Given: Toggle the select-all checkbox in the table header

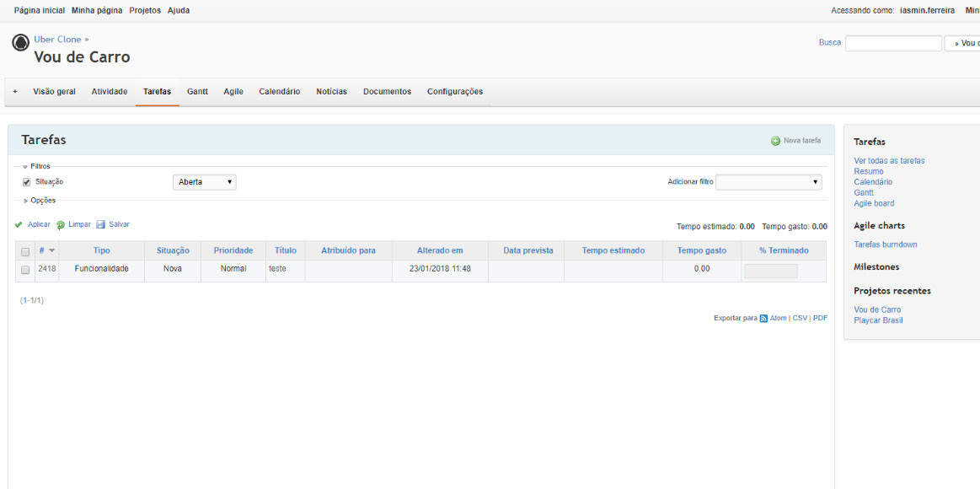Looking at the screenshot, I should (24, 250).
